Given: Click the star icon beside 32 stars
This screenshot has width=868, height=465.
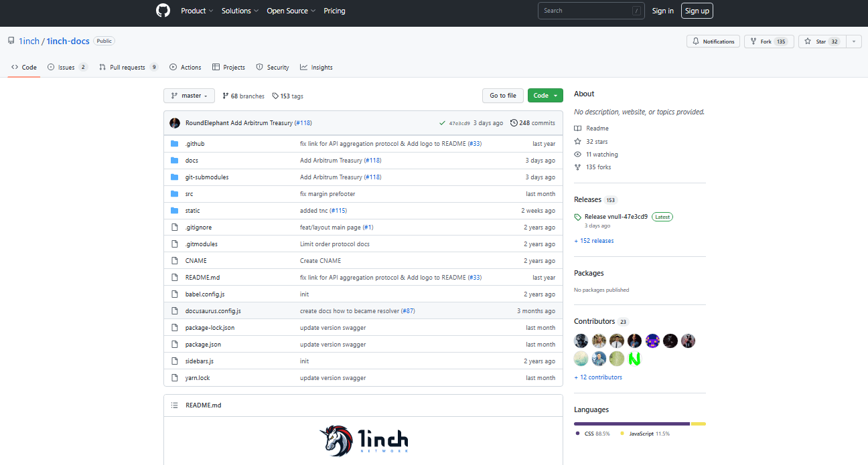Looking at the screenshot, I should coord(578,142).
